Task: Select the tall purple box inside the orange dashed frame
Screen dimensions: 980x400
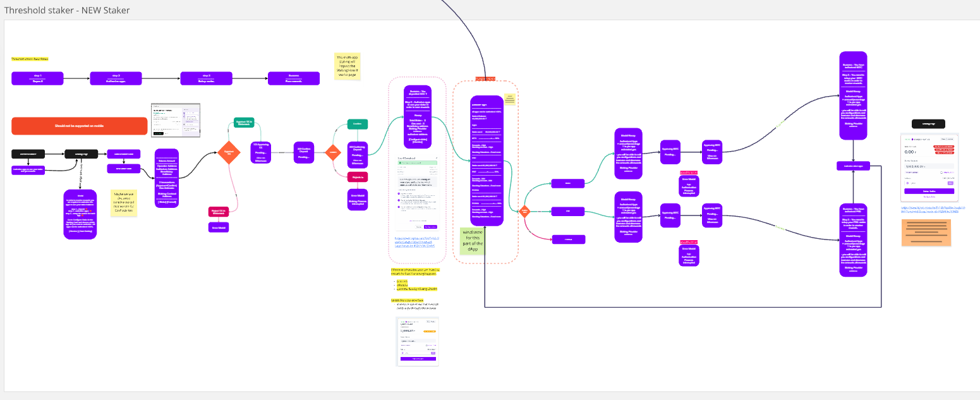Action: coord(487,161)
